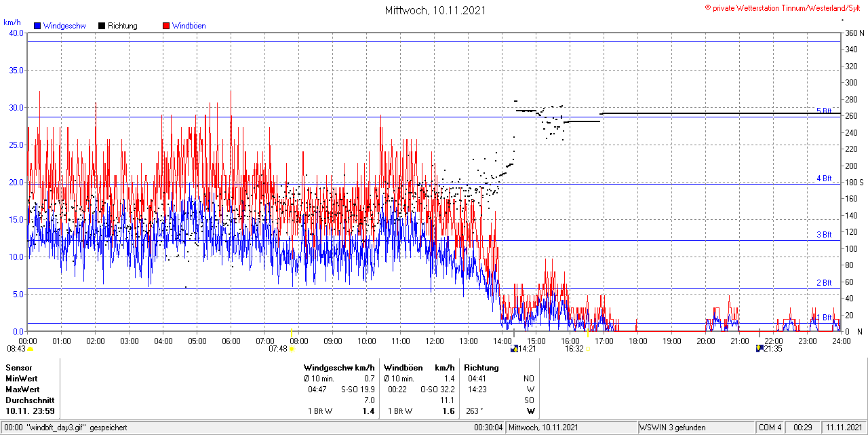Click the km/h axis unit label
868x435 pixels.
pos(13,22)
